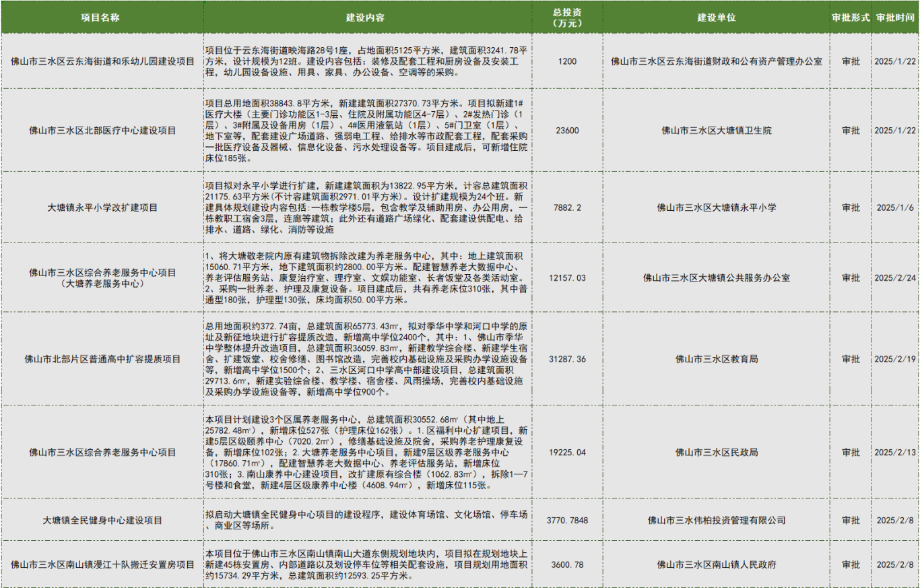Image resolution: width=920 pixels, height=588 pixels.
Task: Click the date cell 2025/1/6
Action: (895, 207)
